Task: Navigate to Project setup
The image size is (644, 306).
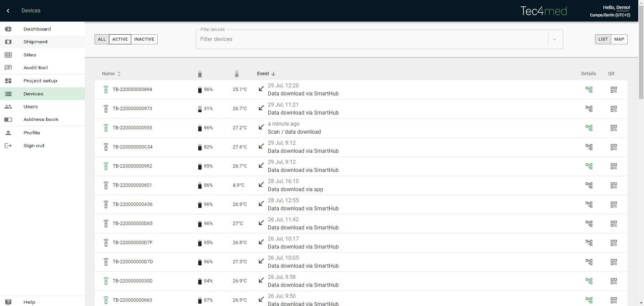Action: [42, 81]
